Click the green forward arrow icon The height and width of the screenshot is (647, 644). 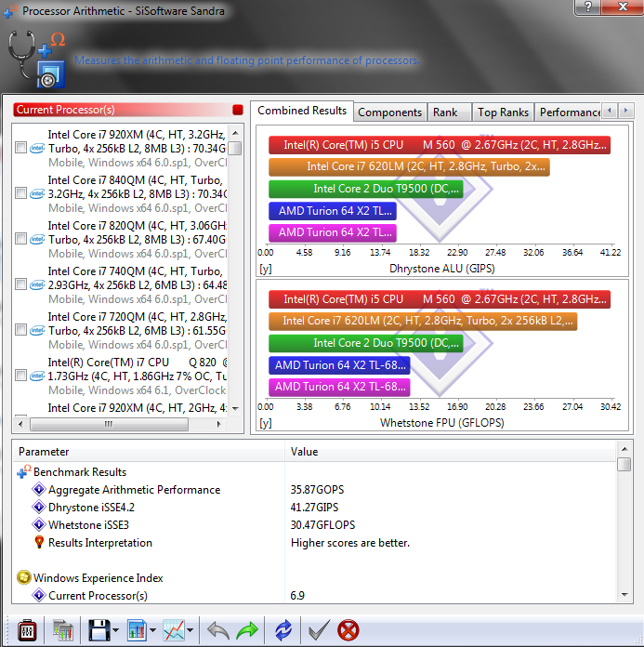click(x=247, y=630)
